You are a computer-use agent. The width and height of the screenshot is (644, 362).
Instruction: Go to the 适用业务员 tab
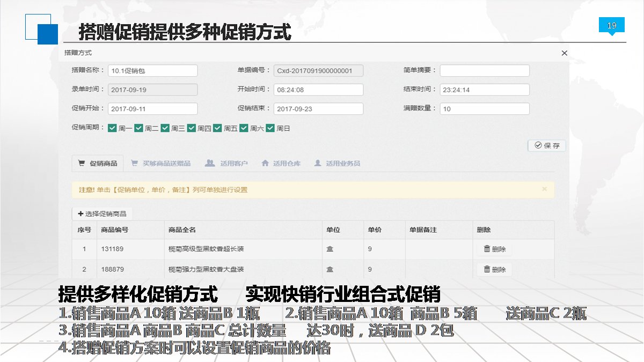tap(337, 163)
